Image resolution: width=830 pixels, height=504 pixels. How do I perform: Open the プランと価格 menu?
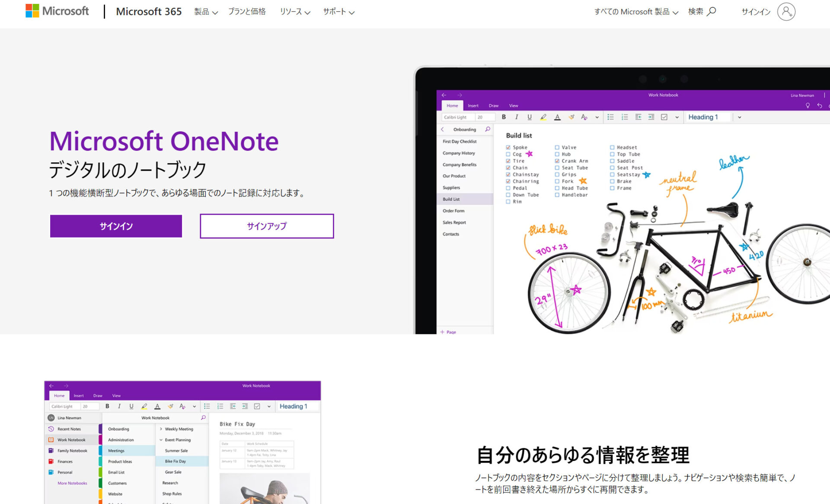[x=247, y=12]
